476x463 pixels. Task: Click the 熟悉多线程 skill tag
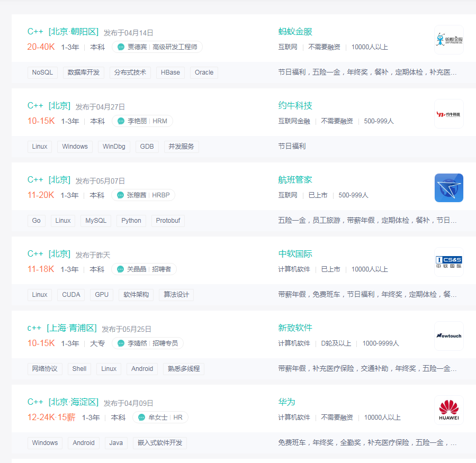[x=184, y=369]
